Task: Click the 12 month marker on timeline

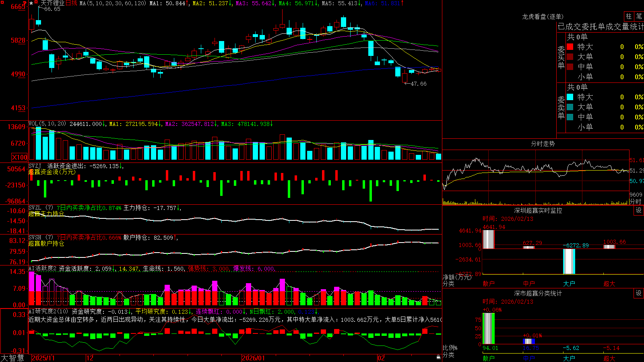Action: point(90,358)
